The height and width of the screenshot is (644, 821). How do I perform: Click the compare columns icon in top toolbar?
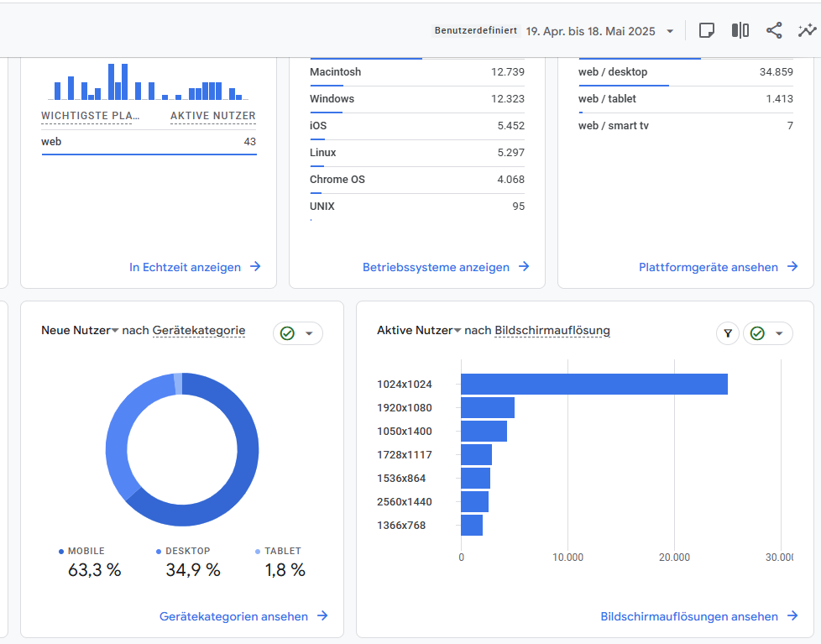pyautogui.click(x=740, y=31)
